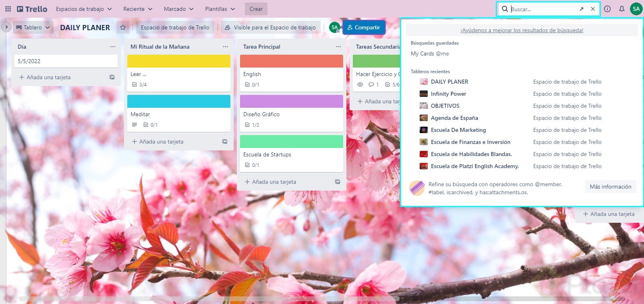
Task: Open the 5/5/2022 card
Action: (x=66, y=61)
